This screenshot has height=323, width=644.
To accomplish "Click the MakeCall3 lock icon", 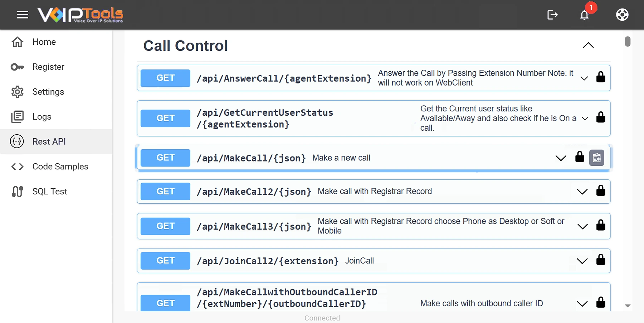I will (601, 225).
